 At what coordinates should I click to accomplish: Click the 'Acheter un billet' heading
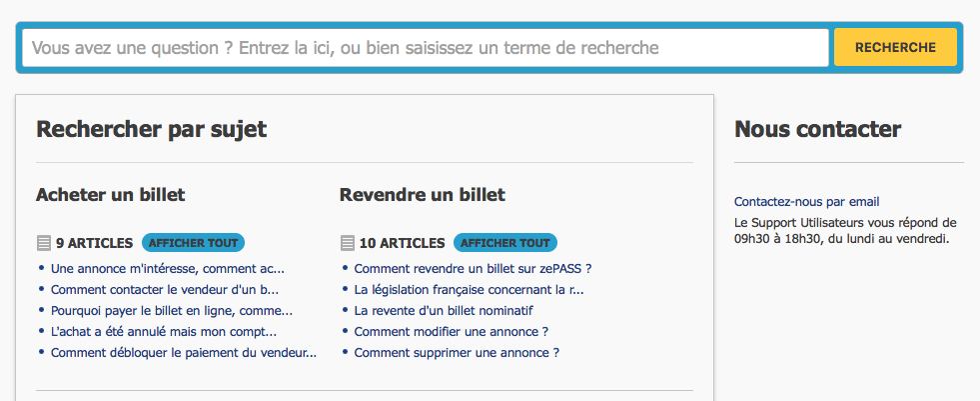111,195
